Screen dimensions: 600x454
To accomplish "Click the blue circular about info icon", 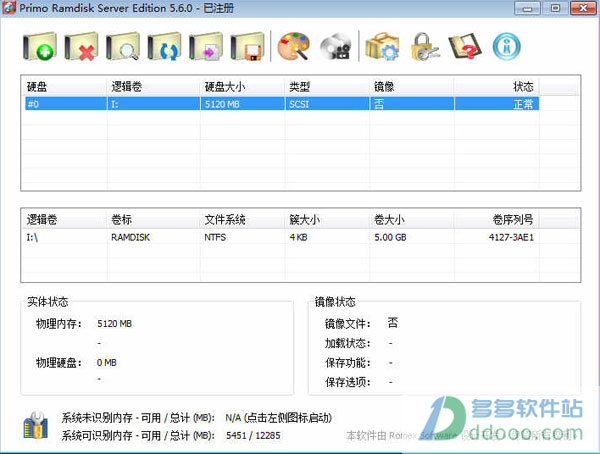I will (x=507, y=47).
